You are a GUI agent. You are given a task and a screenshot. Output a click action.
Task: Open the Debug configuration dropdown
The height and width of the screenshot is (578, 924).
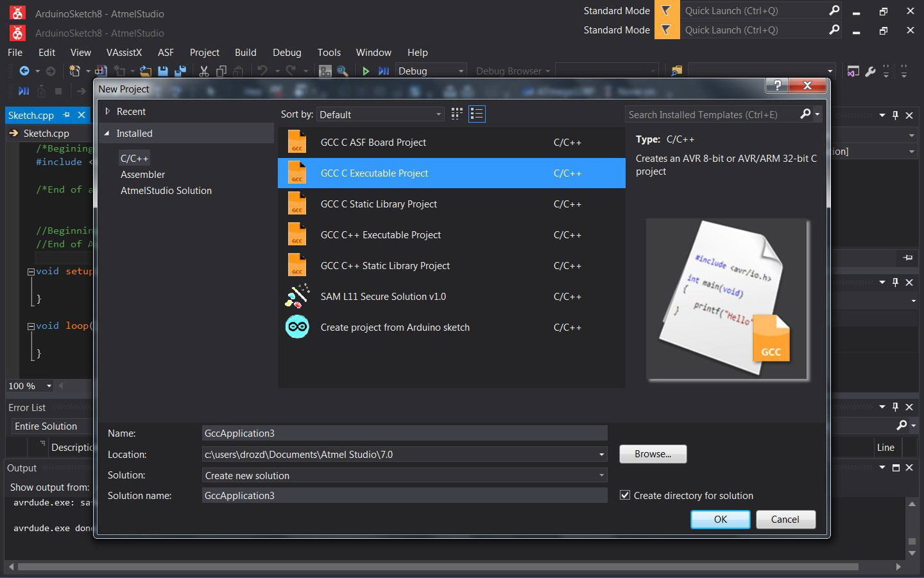[x=431, y=71]
